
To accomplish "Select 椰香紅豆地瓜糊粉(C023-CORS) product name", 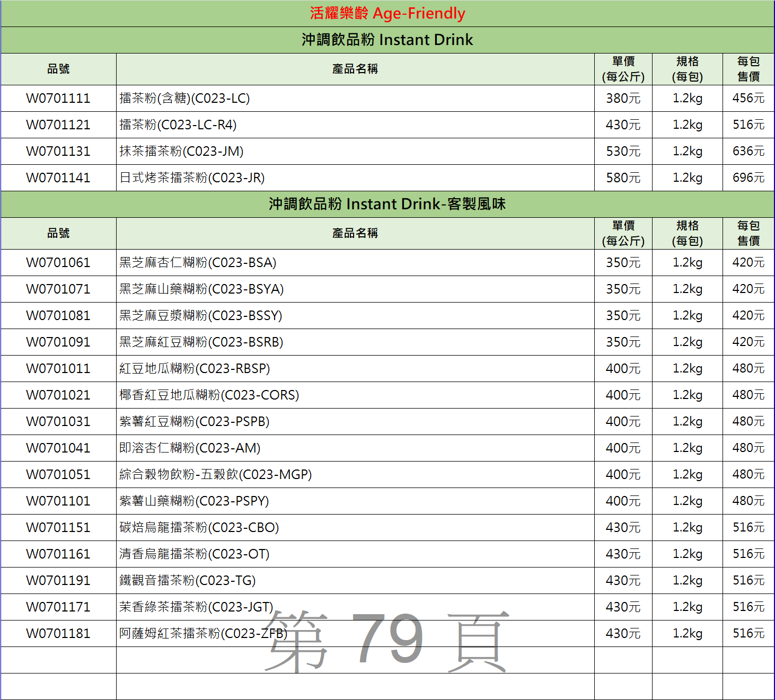I will (209, 395).
